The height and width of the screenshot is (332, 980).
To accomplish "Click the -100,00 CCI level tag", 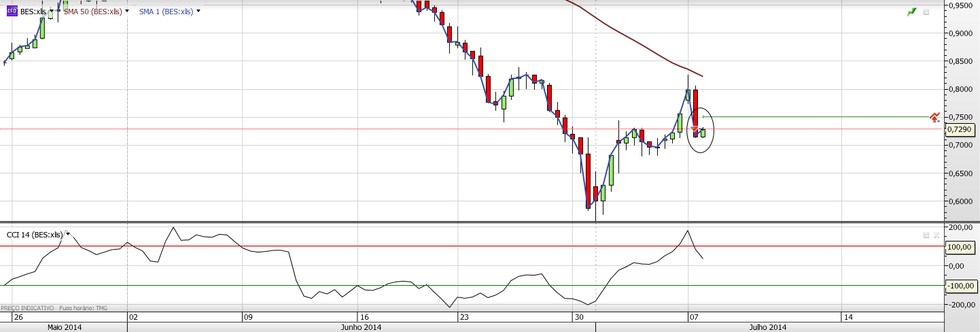I will tap(961, 286).
